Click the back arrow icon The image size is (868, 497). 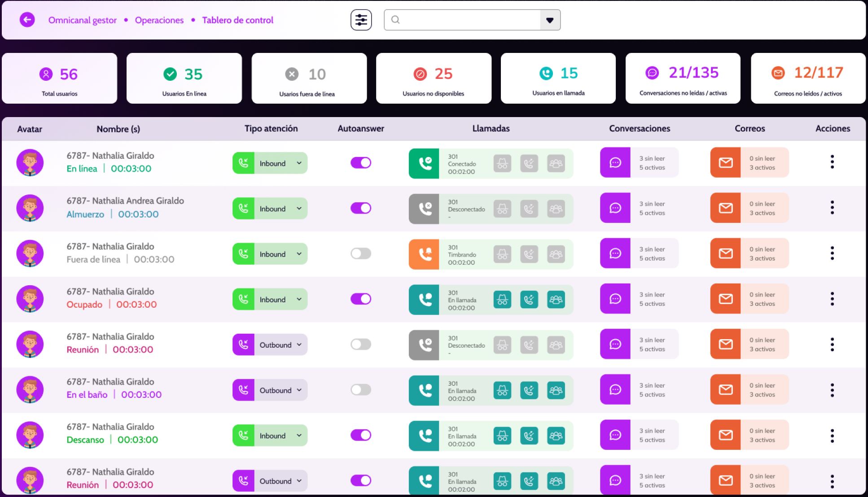point(27,20)
